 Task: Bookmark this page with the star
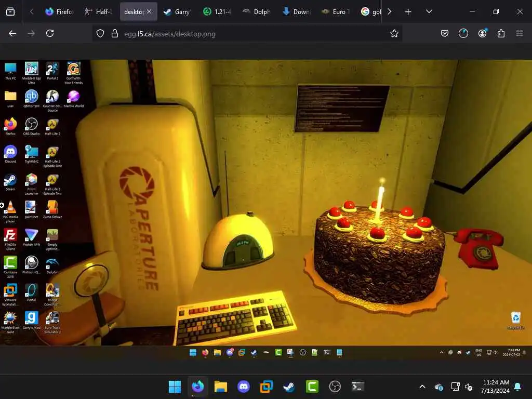tap(394, 34)
